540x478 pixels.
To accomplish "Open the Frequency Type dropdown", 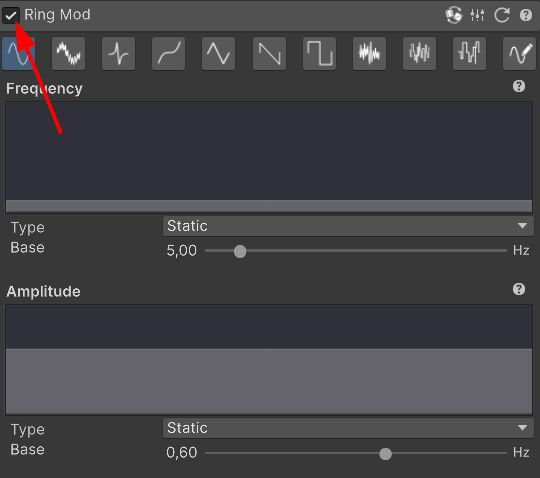I will [348, 226].
